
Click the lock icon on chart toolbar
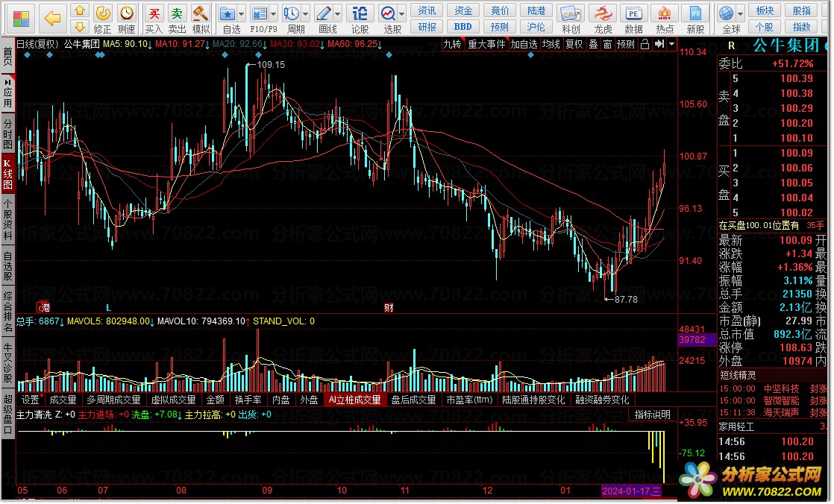tap(645, 44)
